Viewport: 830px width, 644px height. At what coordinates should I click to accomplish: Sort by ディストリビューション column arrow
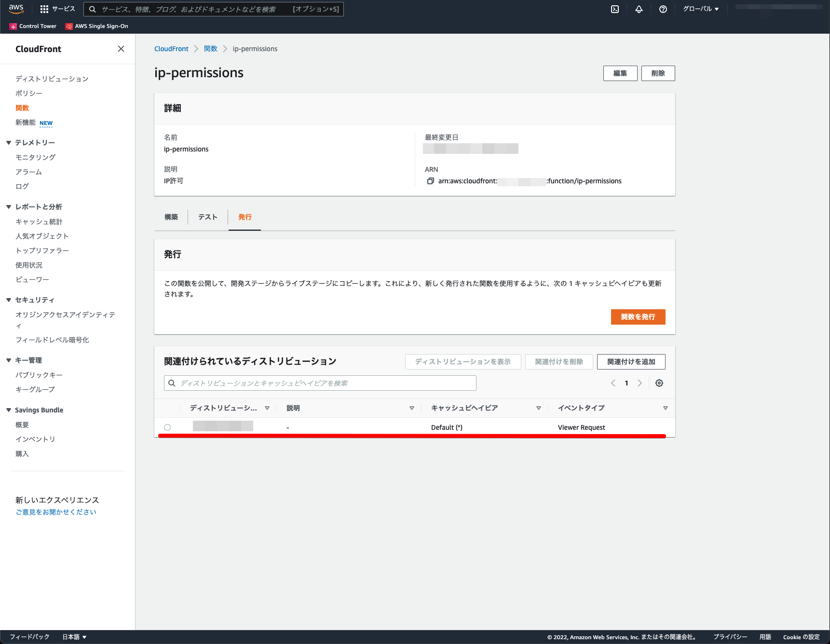tap(267, 408)
